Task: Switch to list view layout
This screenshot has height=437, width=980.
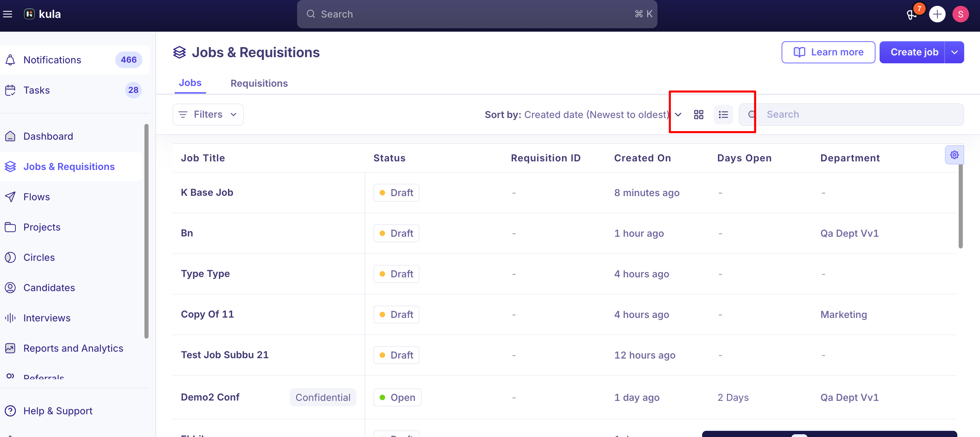Action: click(723, 115)
